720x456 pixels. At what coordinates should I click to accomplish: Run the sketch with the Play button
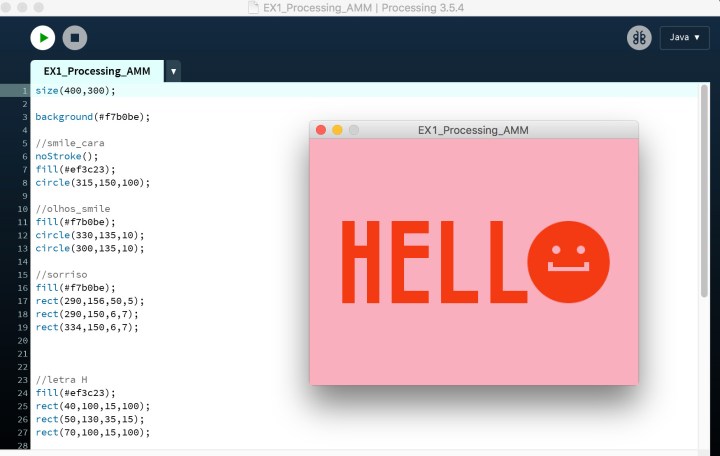(x=42, y=38)
